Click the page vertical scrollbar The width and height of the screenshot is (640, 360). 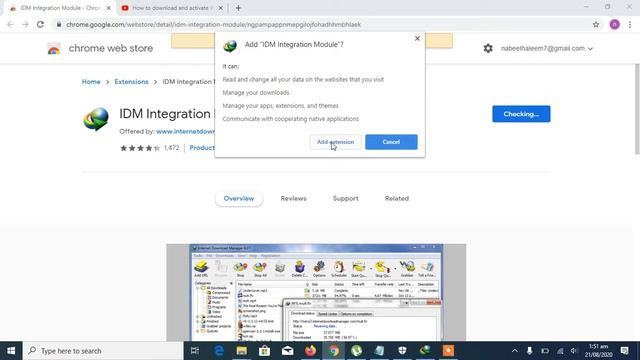point(637,109)
